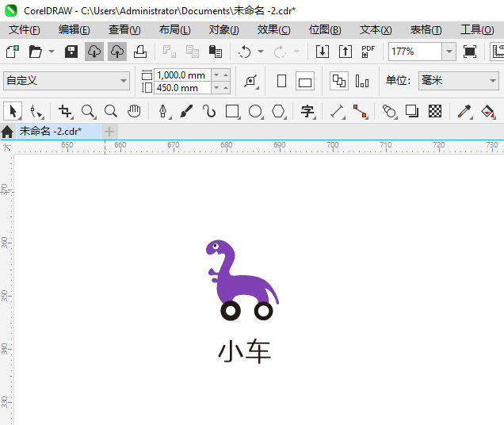Image resolution: width=504 pixels, height=425 pixels.
Task: Select the Pen nib drawing tool
Action: point(163,112)
